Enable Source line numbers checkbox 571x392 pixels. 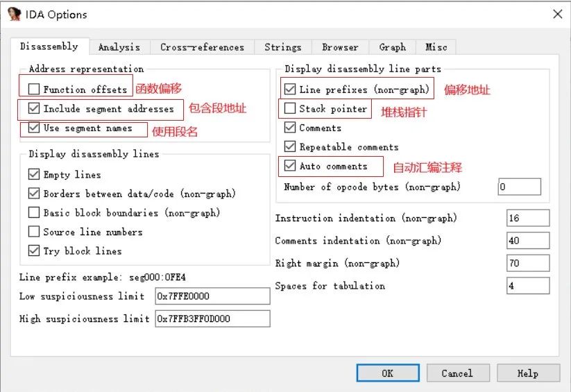coord(34,231)
